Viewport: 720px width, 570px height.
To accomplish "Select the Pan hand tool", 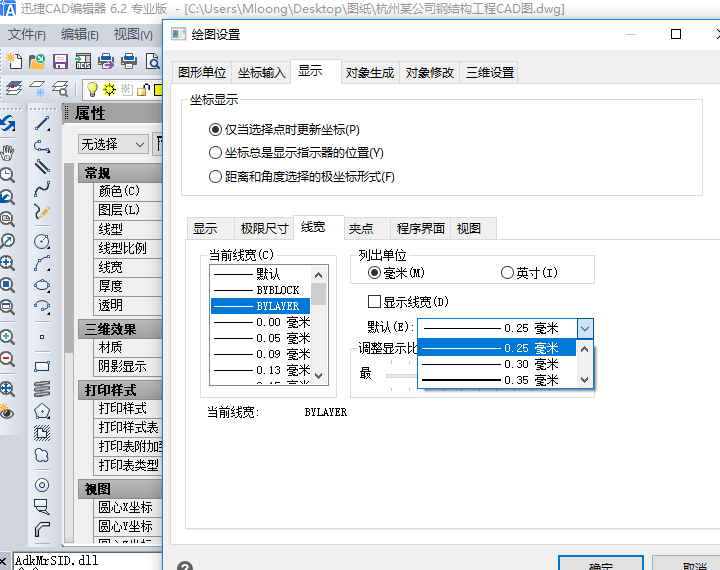I will pos(7,152).
